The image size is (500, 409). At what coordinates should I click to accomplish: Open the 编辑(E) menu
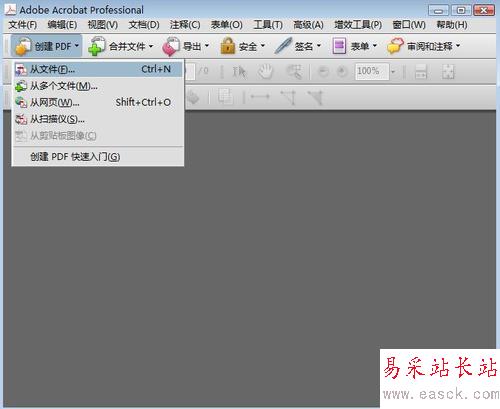(x=62, y=25)
